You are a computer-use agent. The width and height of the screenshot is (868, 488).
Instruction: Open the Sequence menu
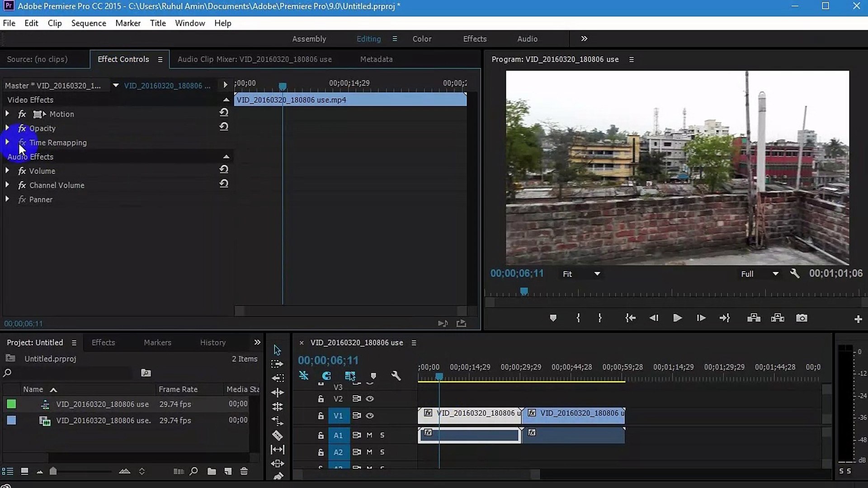click(89, 23)
